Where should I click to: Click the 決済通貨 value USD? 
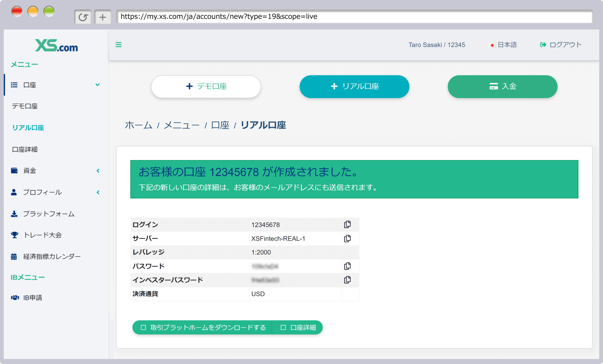pyautogui.click(x=258, y=294)
